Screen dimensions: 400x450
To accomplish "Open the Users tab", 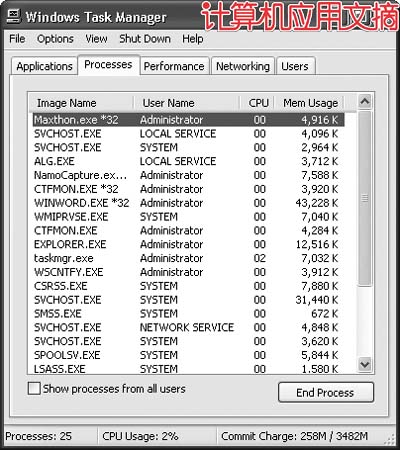I will tap(295, 66).
